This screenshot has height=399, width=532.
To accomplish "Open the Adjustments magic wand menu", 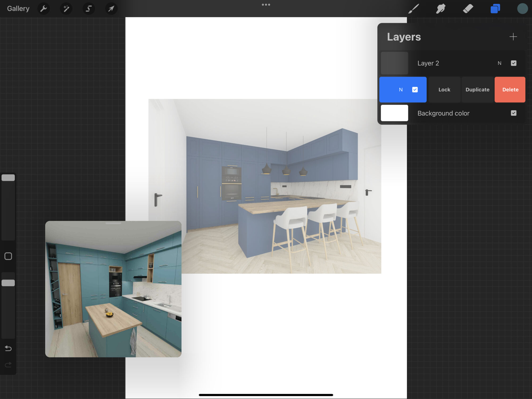I will tap(66, 9).
